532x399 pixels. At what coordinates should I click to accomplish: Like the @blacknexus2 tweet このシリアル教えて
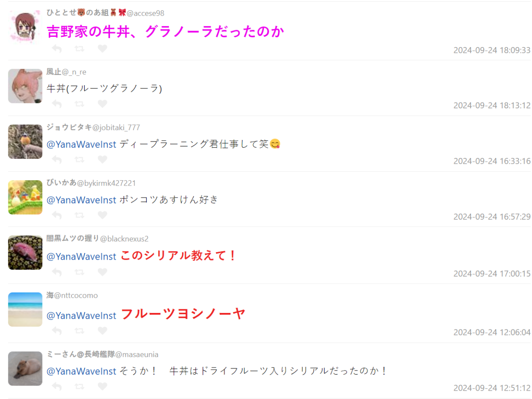click(x=102, y=272)
